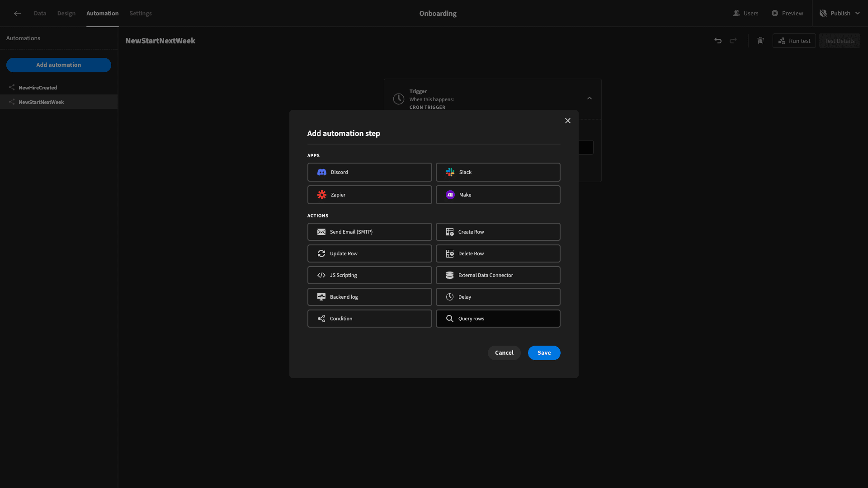Select the Query rows action icon
The width and height of the screenshot is (868, 488).
pyautogui.click(x=449, y=318)
